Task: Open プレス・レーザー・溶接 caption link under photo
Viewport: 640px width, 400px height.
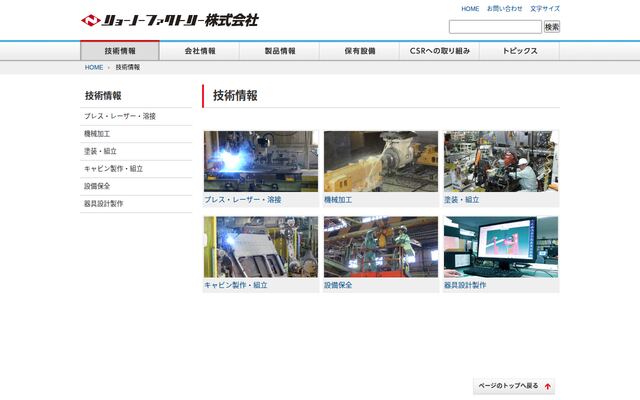Action: coord(243,200)
